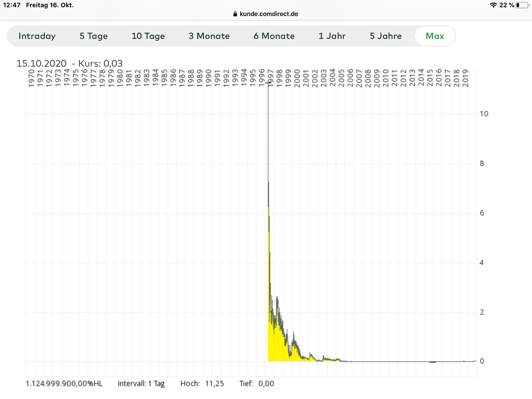Click the active Max range tab

coord(435,36)
